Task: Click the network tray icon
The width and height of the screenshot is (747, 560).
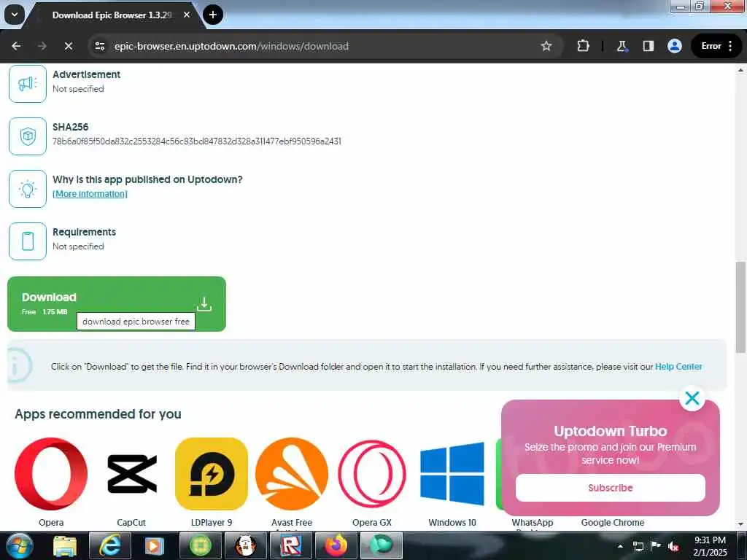Action: pyautogui.click(x=638, y=546)
